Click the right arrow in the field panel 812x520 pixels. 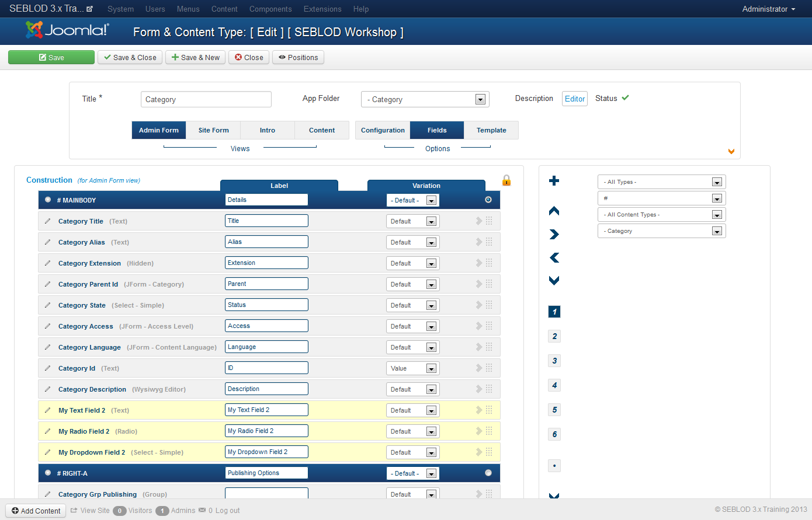(x=554, y=235)
